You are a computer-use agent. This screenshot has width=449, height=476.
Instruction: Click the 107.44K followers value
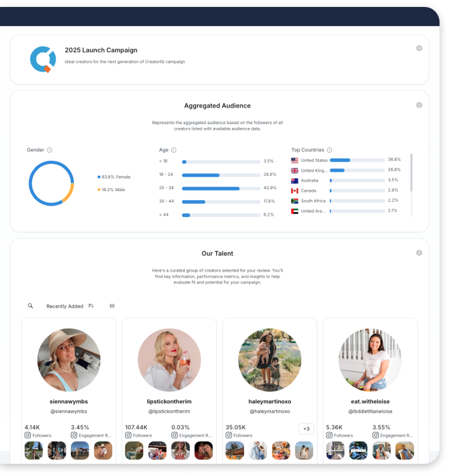(x=136, y=427)
